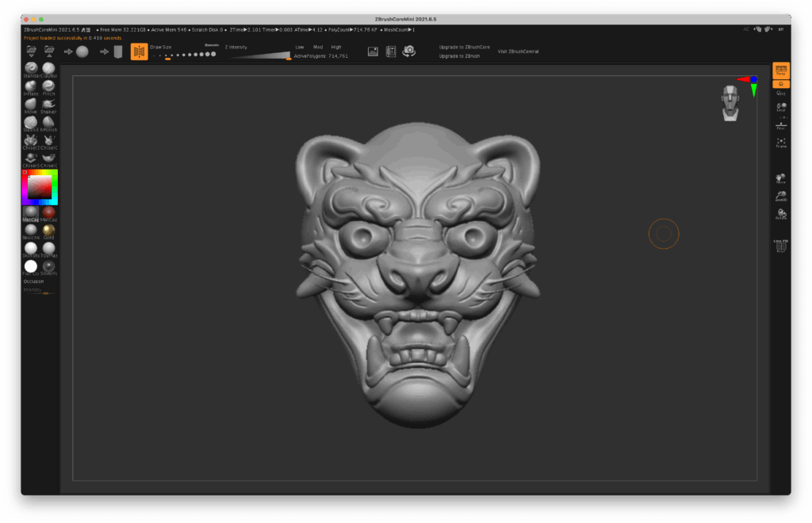Toggle the Floor grid
Image resolution: width=812 pixels, height=523 pixels.
781,125
